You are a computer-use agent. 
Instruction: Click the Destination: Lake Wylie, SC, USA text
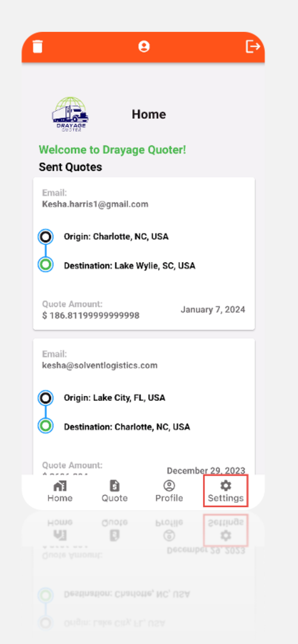(x=130, y=265)
